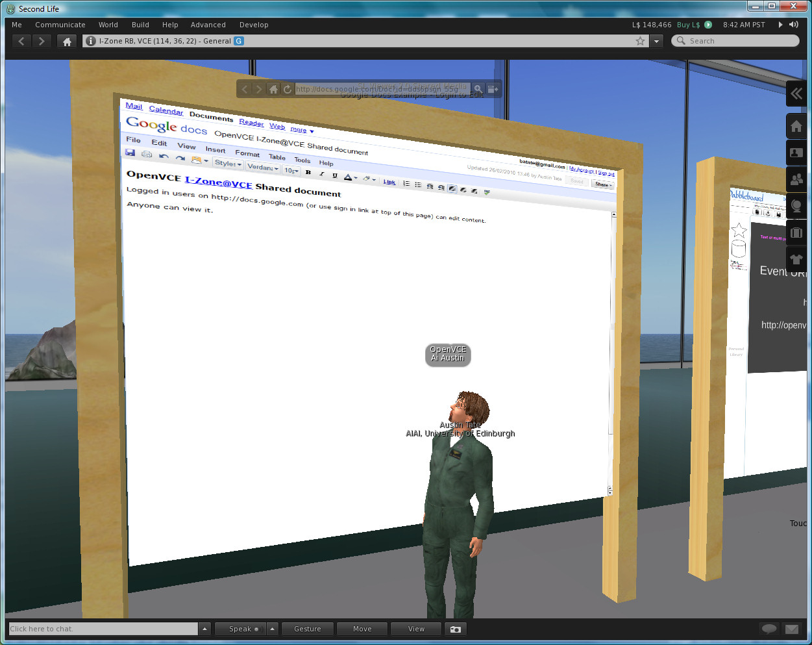Click the Search field in the top bar
The image size is (812, 645).
point(735,41)
